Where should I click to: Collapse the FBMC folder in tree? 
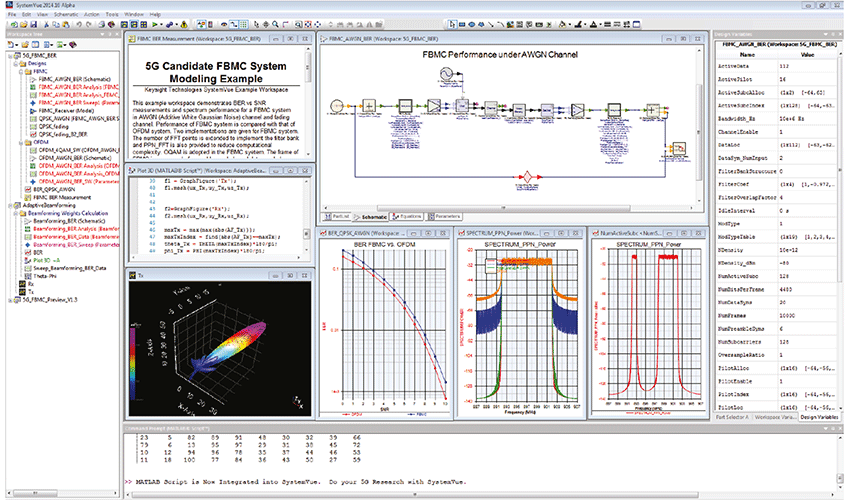pos(21,71)
